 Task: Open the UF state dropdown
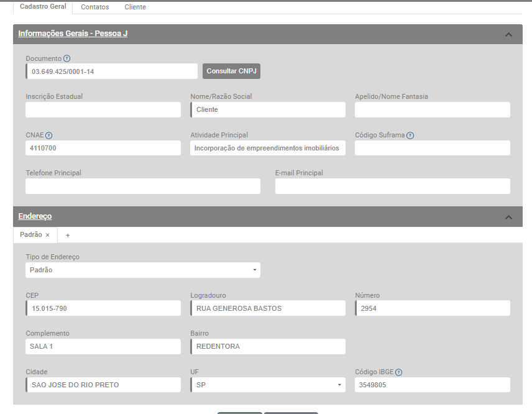268,385
